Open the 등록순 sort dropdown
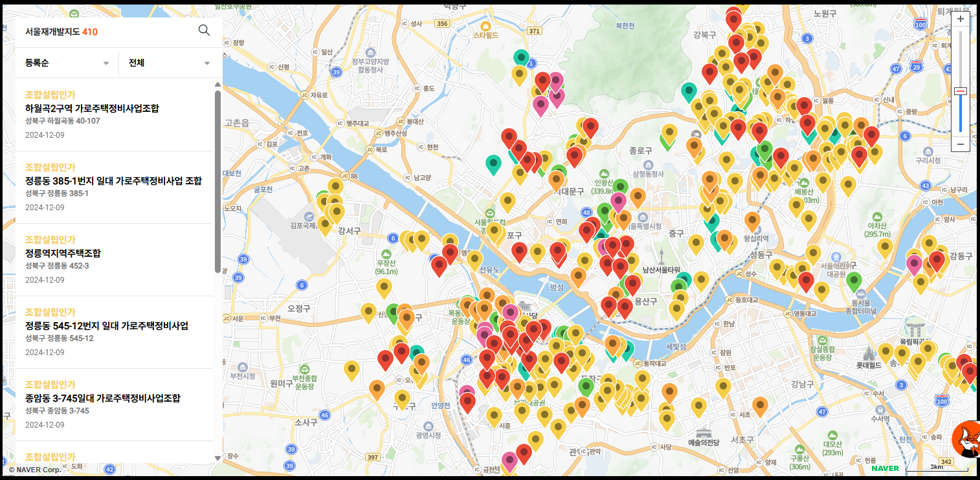 point(67,63)
